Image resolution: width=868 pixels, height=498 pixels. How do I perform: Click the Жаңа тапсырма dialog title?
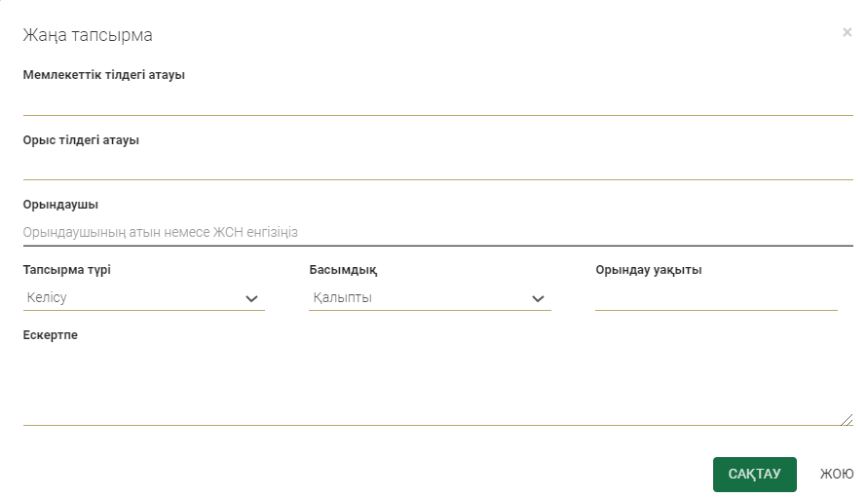point(88,36)
